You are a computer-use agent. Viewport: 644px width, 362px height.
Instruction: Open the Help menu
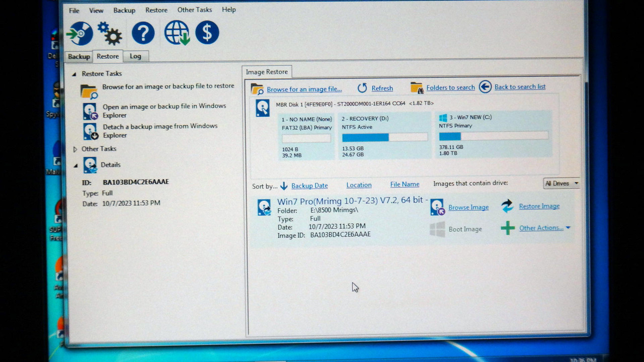[229, 10]
